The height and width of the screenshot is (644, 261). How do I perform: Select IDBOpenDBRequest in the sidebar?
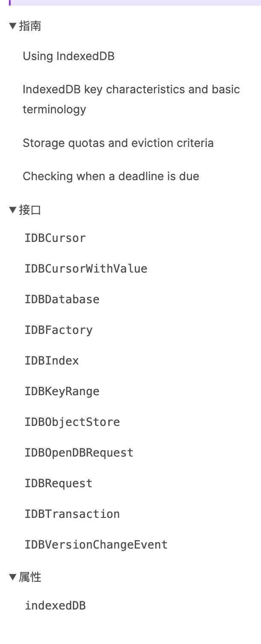click(79, 453)
